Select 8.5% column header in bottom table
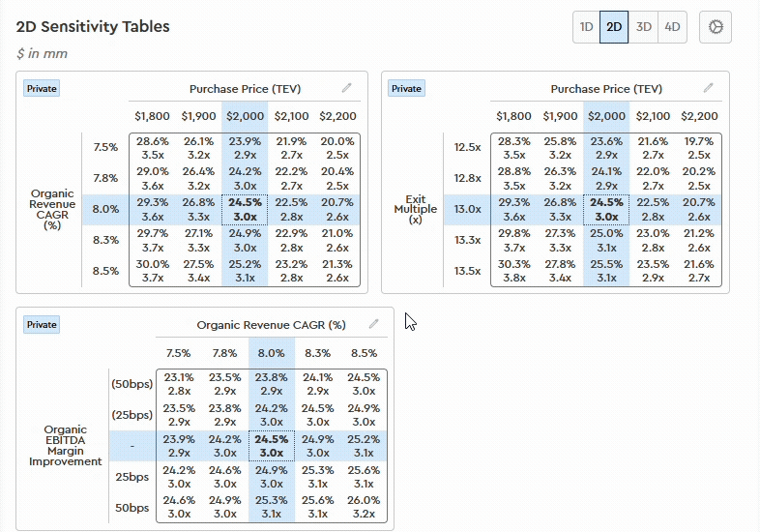 364,353
